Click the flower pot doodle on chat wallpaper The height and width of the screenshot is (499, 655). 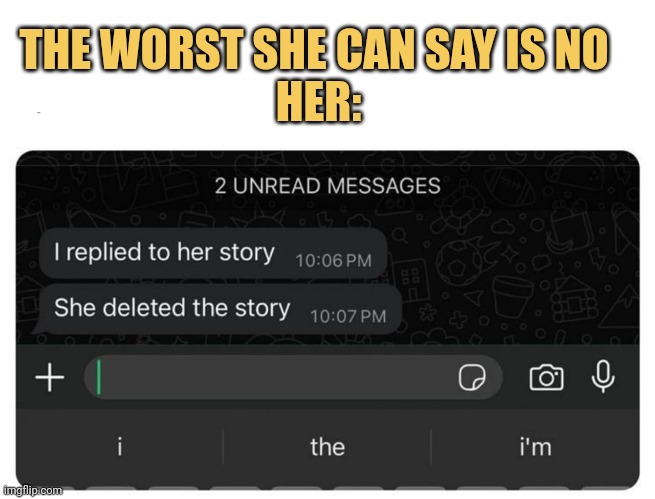click(513, 296)
